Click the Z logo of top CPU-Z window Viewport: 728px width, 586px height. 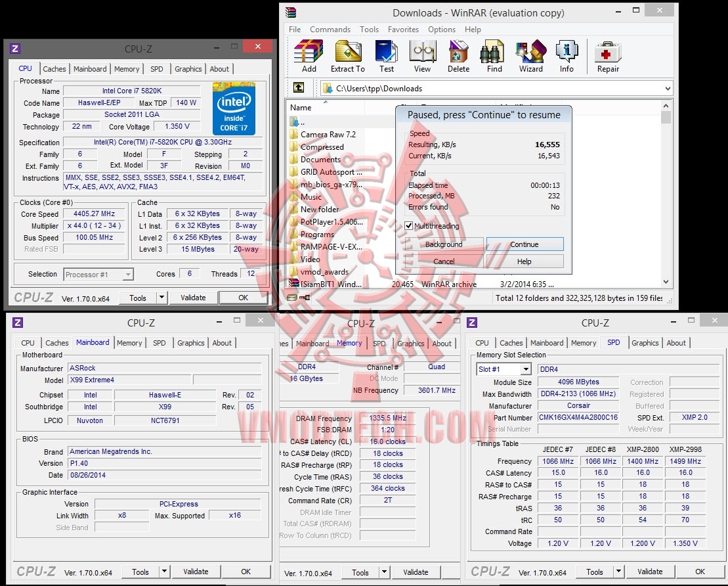pyautogui.click(x=15, y=49)
